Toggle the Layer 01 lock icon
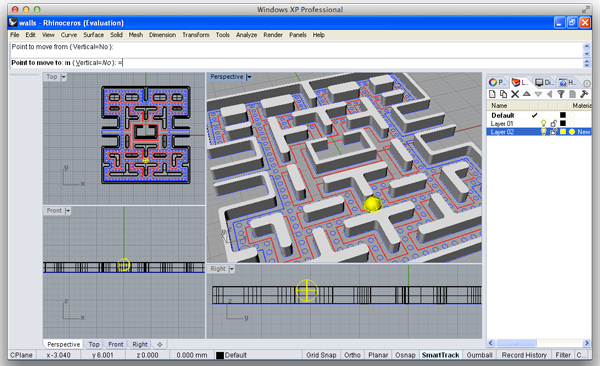Viewport: 600px width, 366px height. (553, 123)
